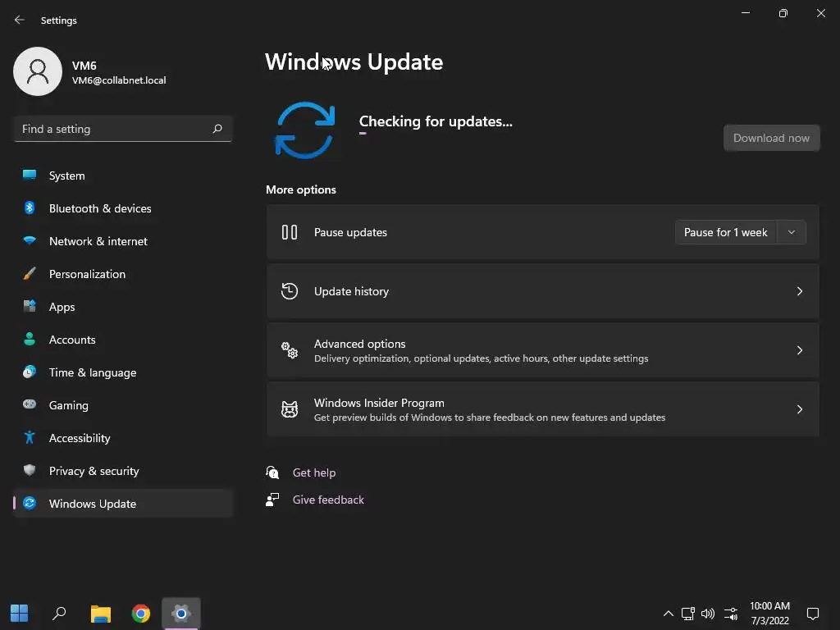Screen dimensions: 840x630
Task: Click the quick settings sliders tray icon
Action: click(731, 614)
